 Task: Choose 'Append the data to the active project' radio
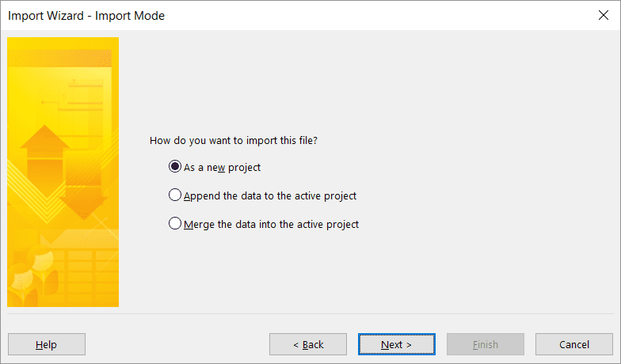coord(174,195)
